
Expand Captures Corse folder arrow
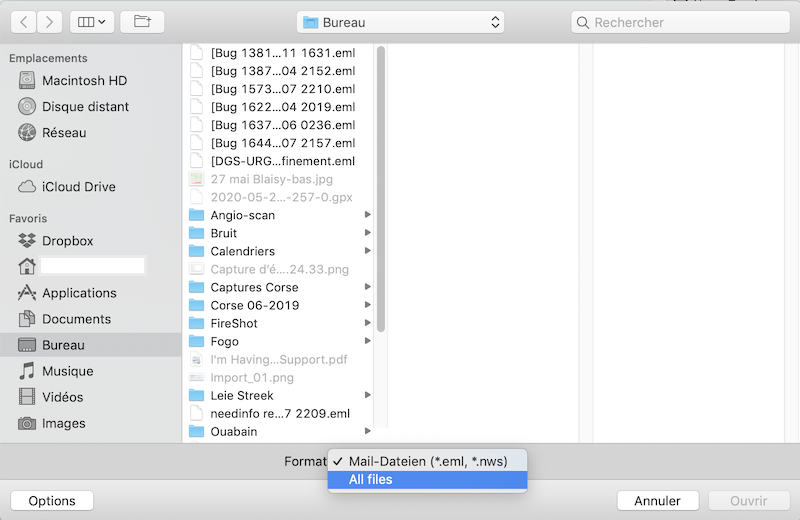[367, 287]
